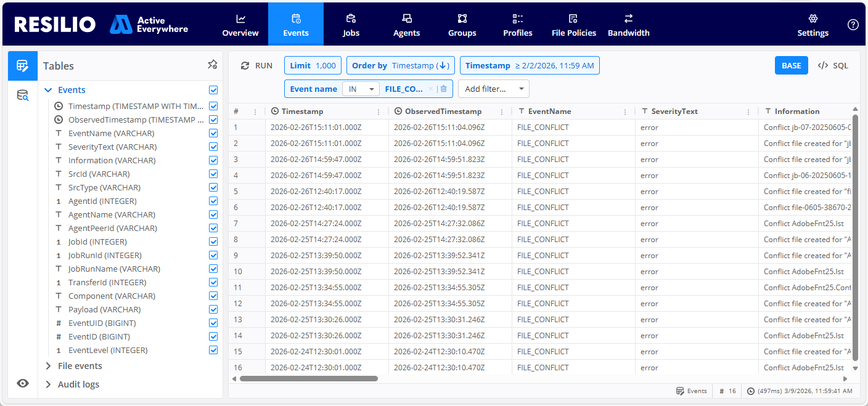Click the vertical table scrollbar
Image resolution: width=868 pixels, height=406 pixels.
854,237
